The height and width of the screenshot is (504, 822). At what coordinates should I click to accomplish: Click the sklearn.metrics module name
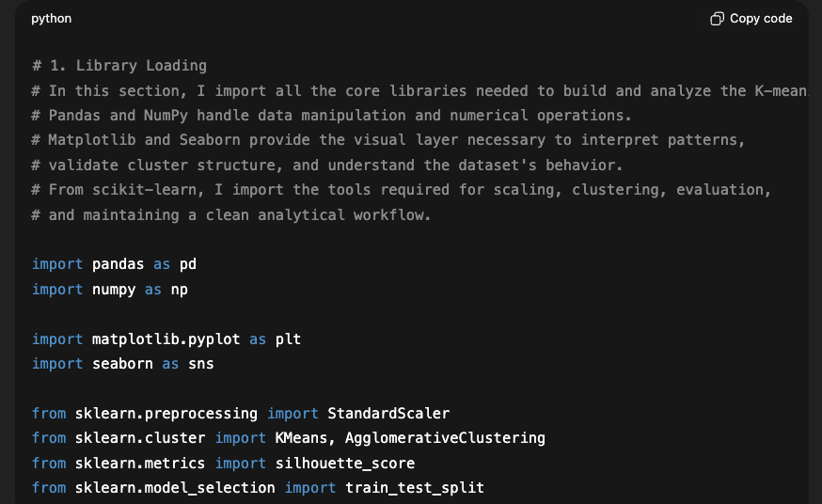click(x=139, y=463)
